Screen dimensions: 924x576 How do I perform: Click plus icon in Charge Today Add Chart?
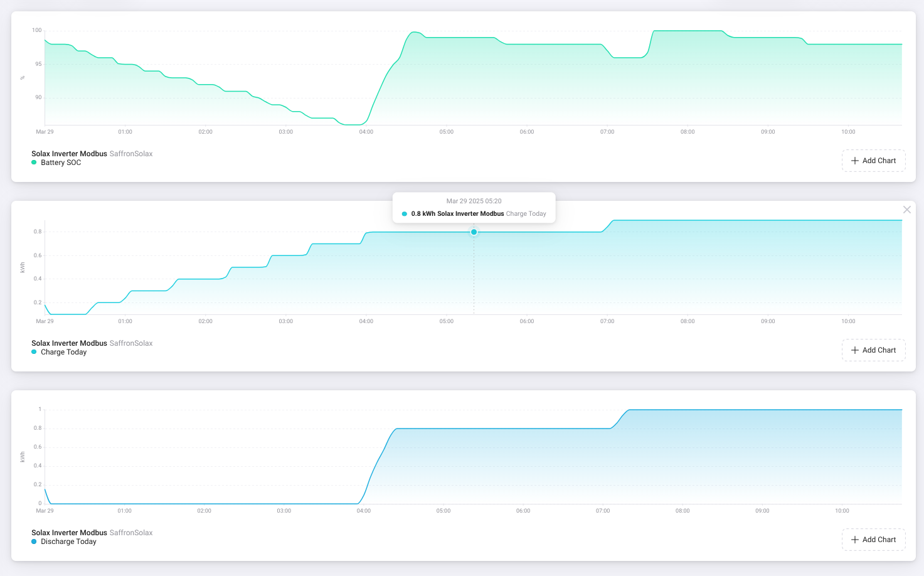point(854,350)
